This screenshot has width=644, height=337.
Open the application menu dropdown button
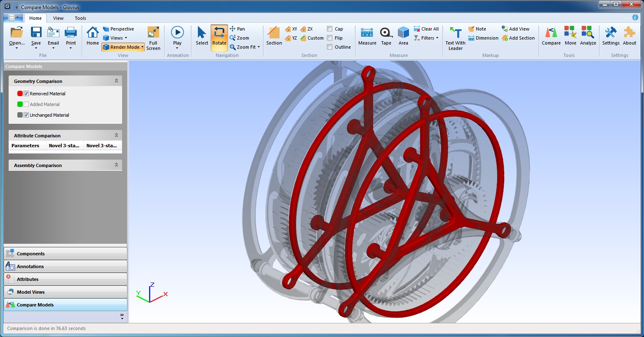[14, 18]
